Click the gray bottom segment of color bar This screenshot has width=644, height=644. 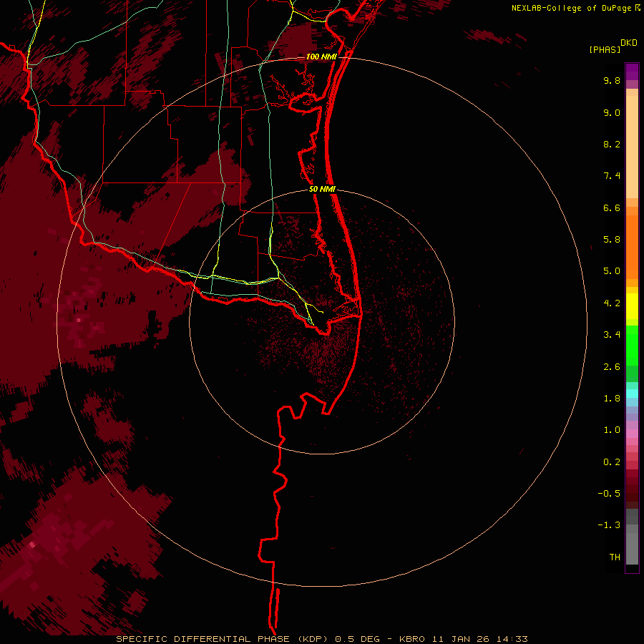click(632, 550)
